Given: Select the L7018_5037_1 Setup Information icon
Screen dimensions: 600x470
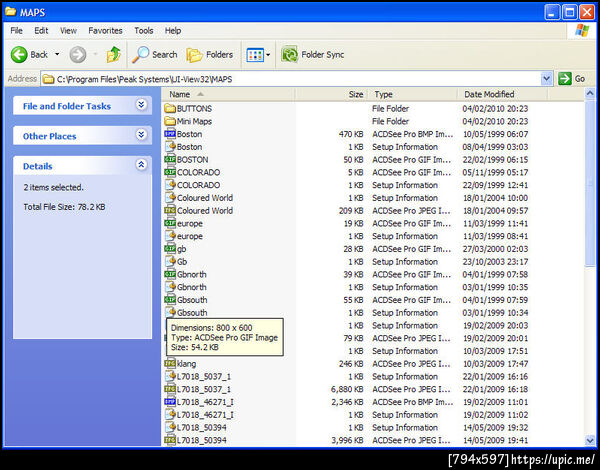Looking at the screenshot, I should tap(170, 376).
